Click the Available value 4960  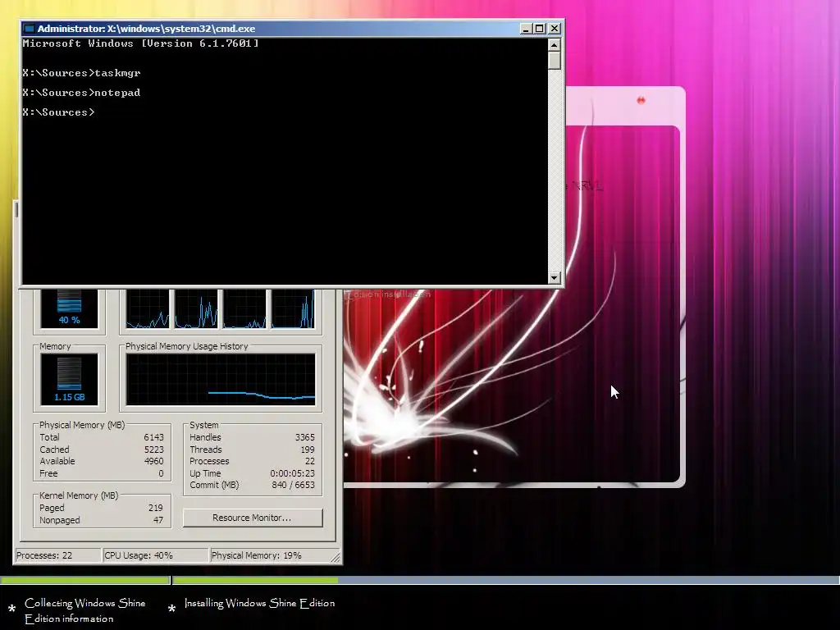pos(153,461)
